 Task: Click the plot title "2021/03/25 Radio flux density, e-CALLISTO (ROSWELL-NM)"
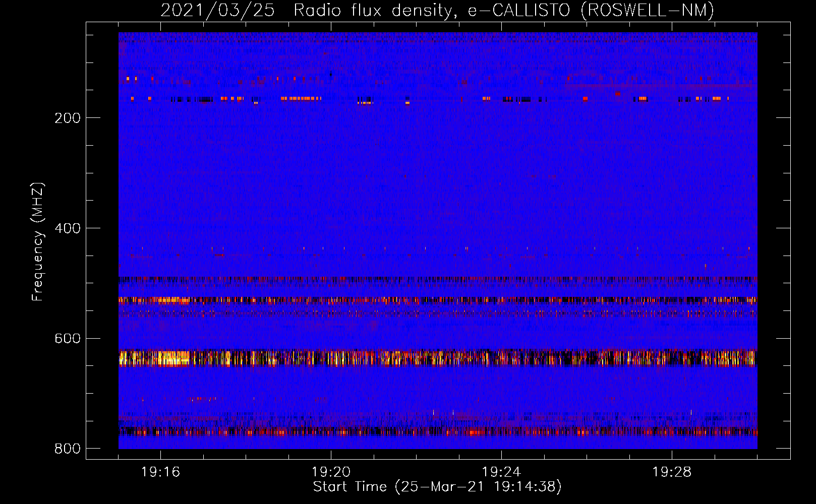point(437,11)
